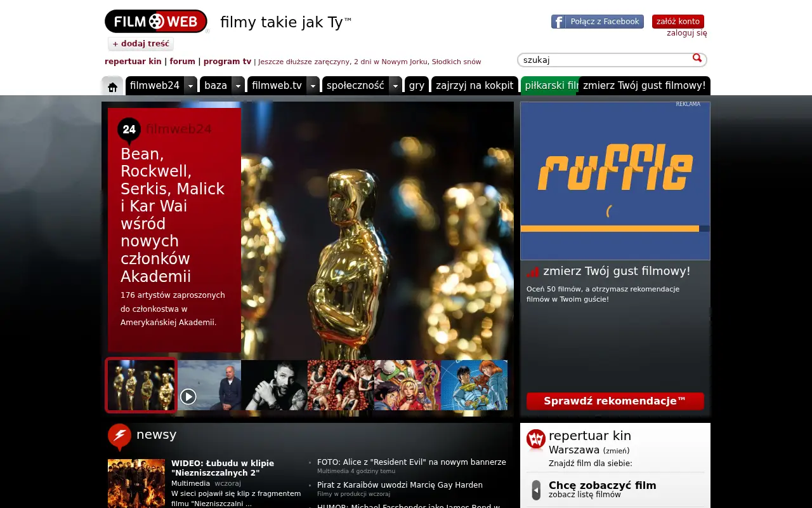Click the zmierz Twój gust filmowy! heading
This screenshot has width=812, height=508.
coord(617,271)
